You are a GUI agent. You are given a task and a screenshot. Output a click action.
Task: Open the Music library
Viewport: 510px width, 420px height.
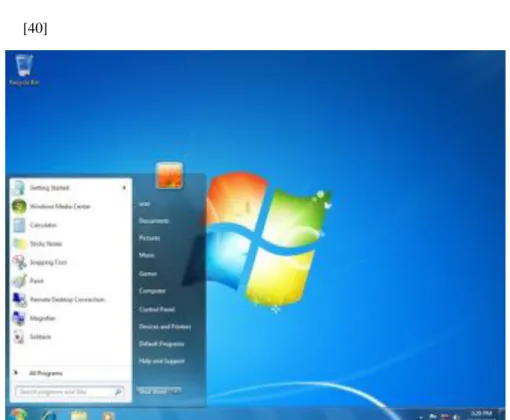click(146, 255)
